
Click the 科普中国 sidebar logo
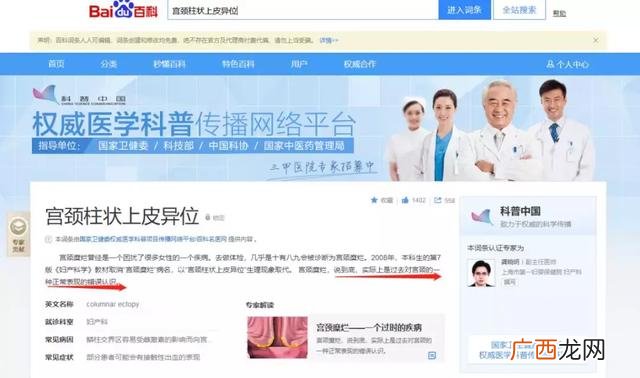point(482,217)
